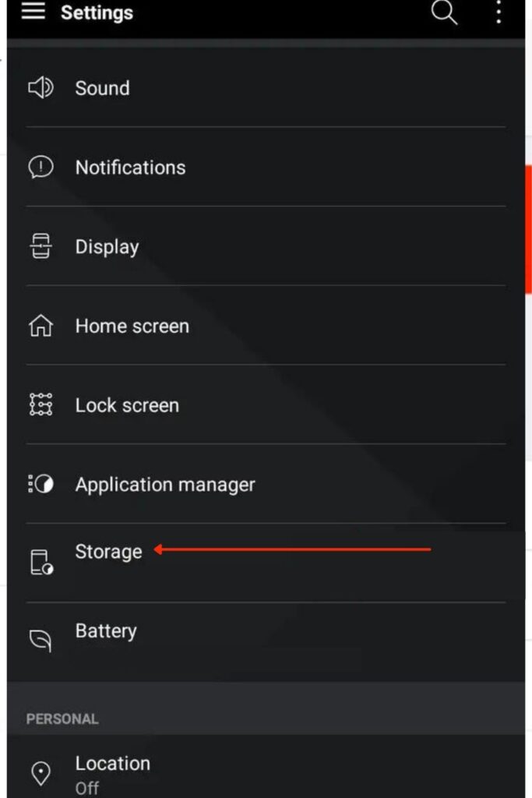Tap the Application manager icon
This screenshot has height=798, width=532.
pyautogui.click(x=41, y=484)
